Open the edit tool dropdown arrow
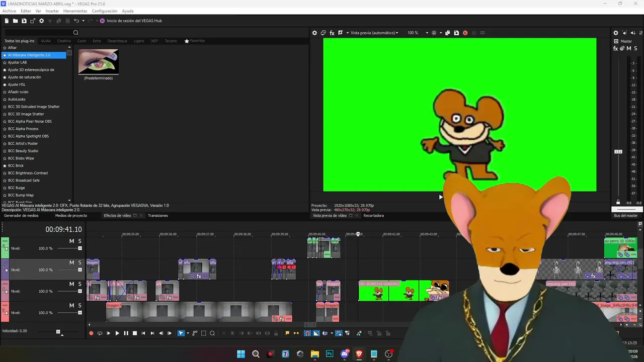 pyautogui.click(x=188, y=333)
